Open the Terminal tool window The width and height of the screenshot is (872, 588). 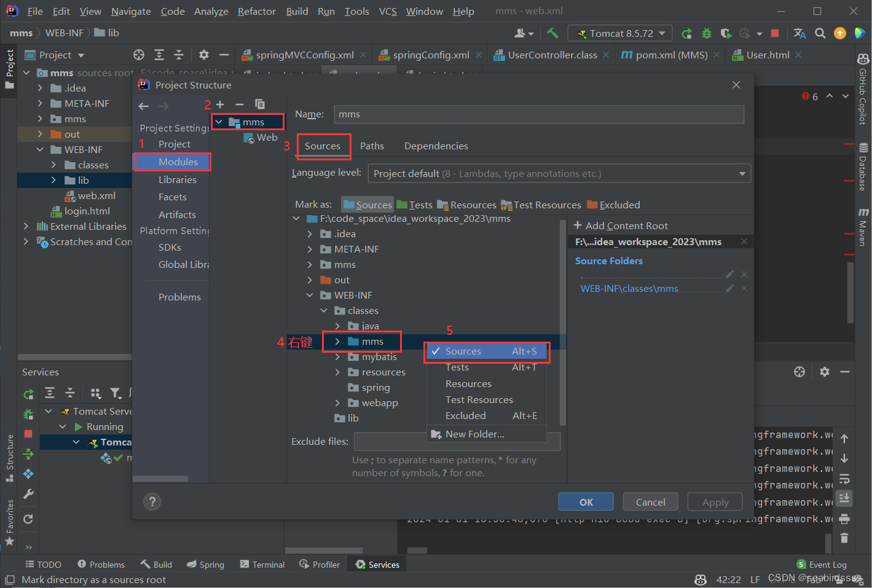click(262, 564)
